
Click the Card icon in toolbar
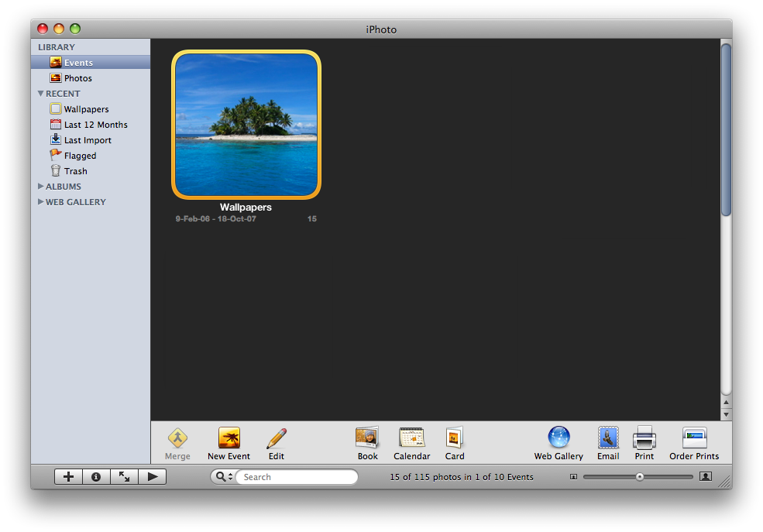click(455, 438)
